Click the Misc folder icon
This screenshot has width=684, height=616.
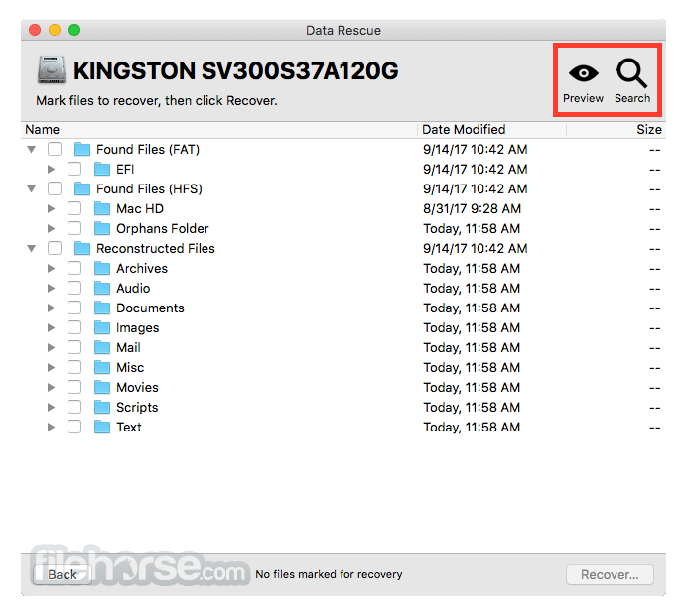tap(102, 367)
